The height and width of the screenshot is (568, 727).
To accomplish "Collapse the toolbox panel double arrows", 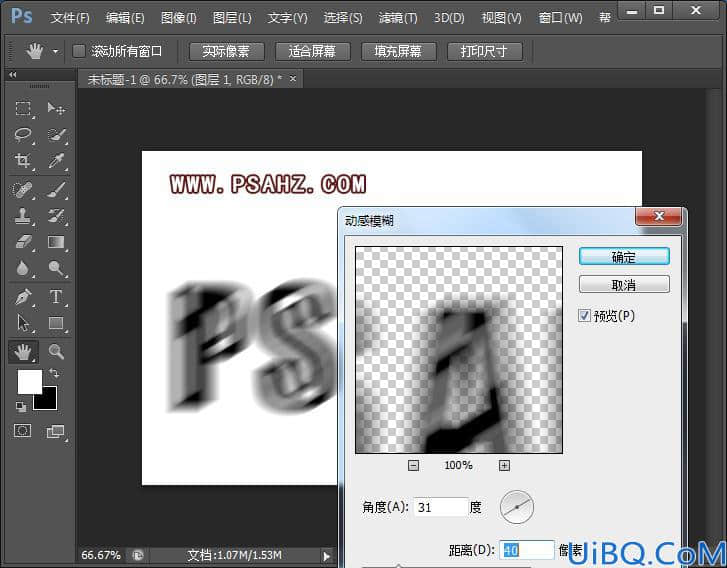I will [x=13, y=75].
